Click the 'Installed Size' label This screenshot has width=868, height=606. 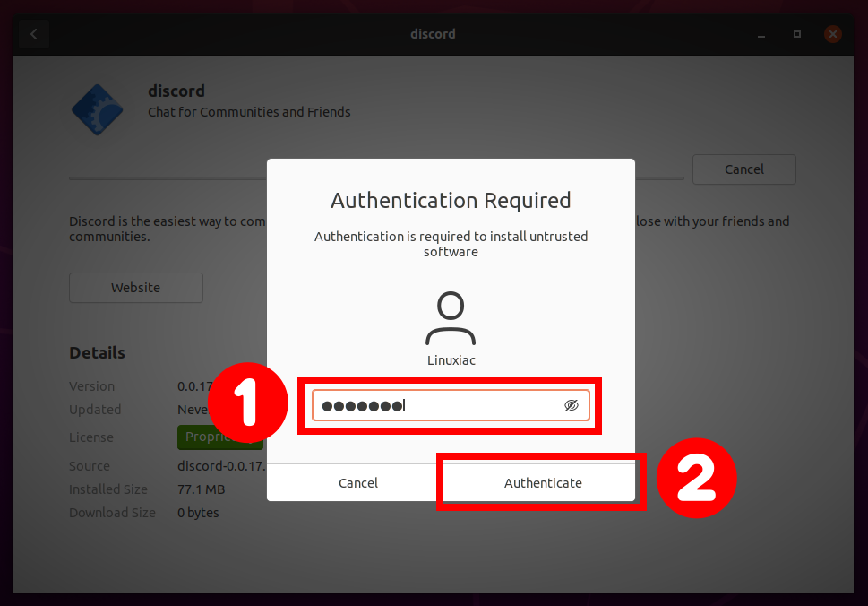pos(108,489)
